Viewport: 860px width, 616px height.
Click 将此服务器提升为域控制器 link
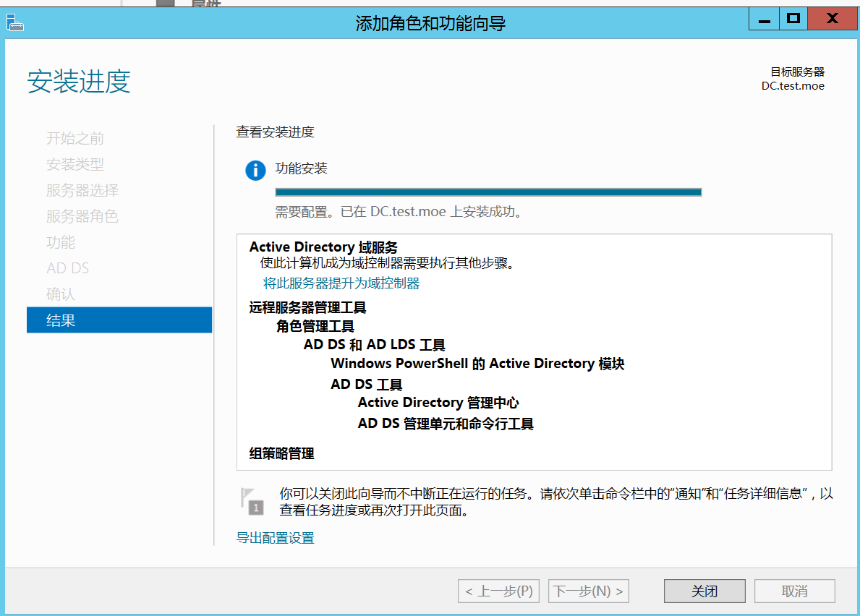click(x=341, y=283)
